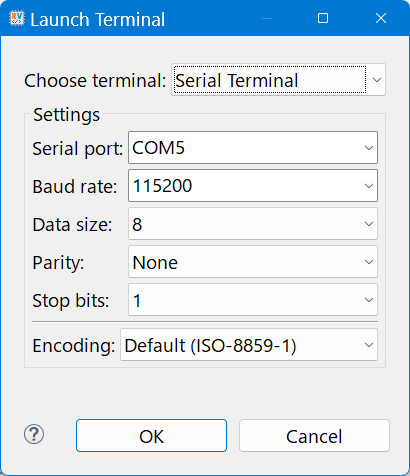Open the Parity dropdown showing None
This screenshot has height=476, width=410.
pos(253,262)
